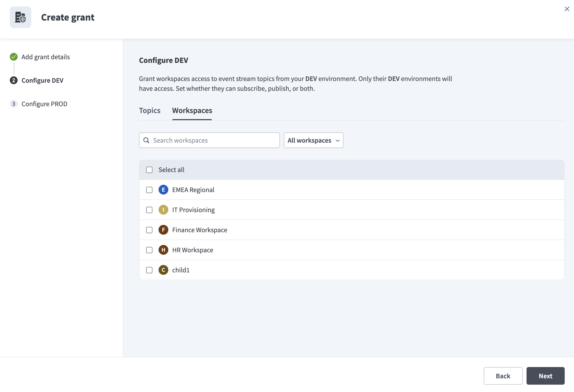Screen dimensions: 574x392
Task: Click the olive C avatar for child1
Action: [x=163, y=270]
